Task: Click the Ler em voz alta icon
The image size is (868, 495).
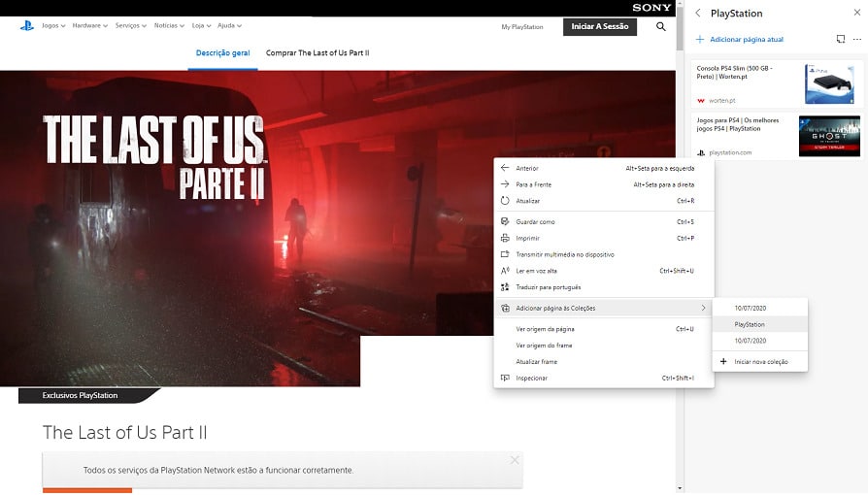Action: [504, 271]
